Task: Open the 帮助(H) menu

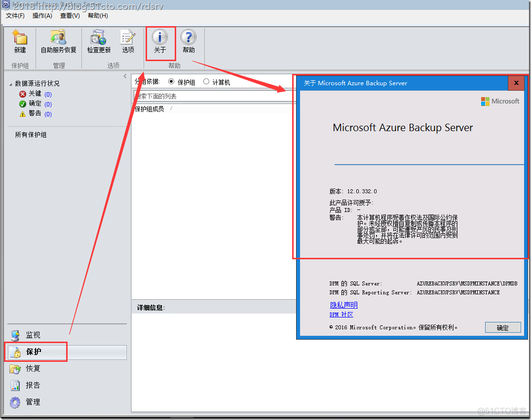Action: [x=98, y=16]
